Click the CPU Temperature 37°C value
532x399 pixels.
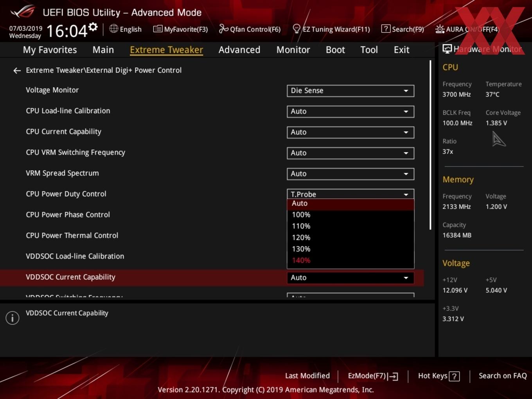492,94
